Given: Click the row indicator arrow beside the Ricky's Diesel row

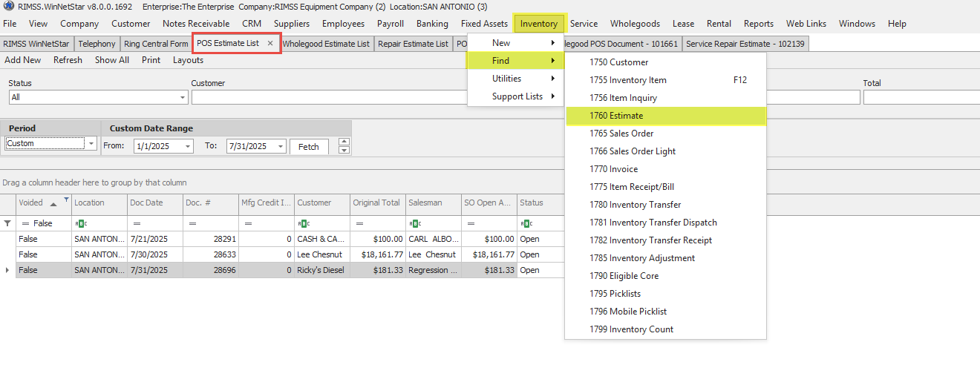Looking at the screenshot, I should coord(7,270).
